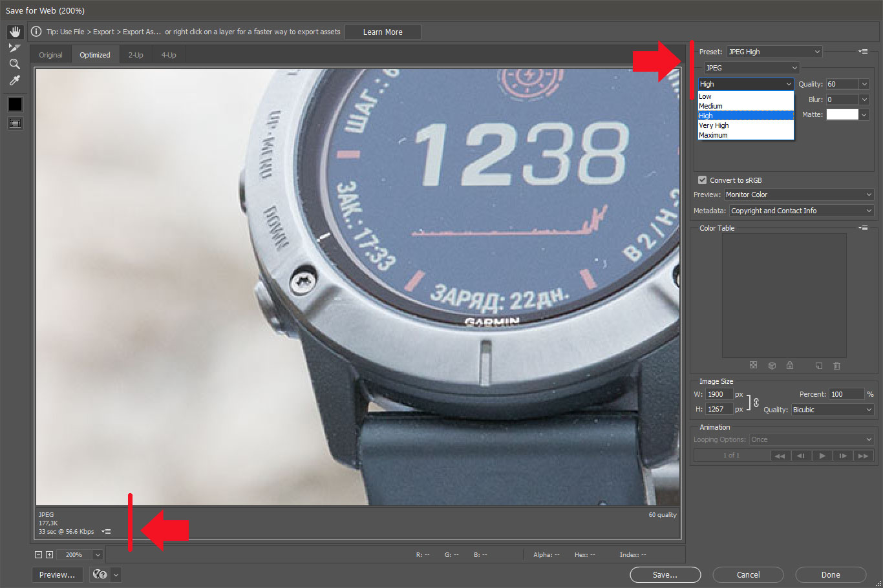Viewport: 883px width, 588px height.
Task: Open preview info menu beside download time
Action: coord(107,531)
